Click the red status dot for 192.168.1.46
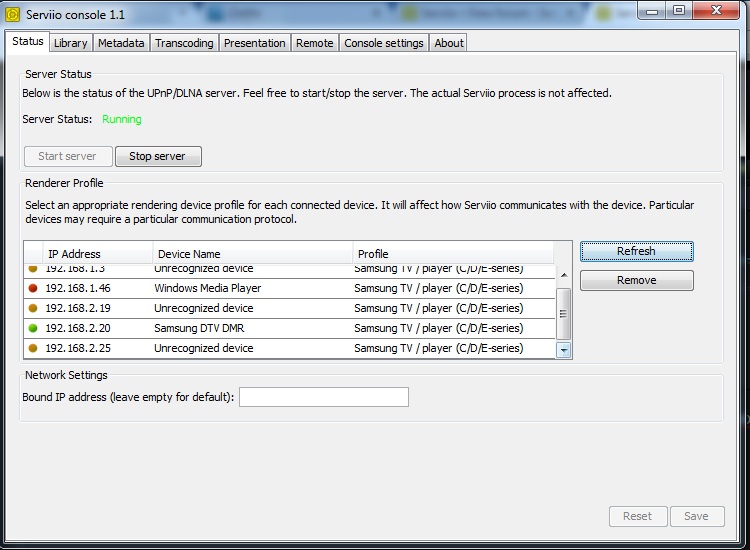Viewport: 750px width, 550px height. click(33, 288)
